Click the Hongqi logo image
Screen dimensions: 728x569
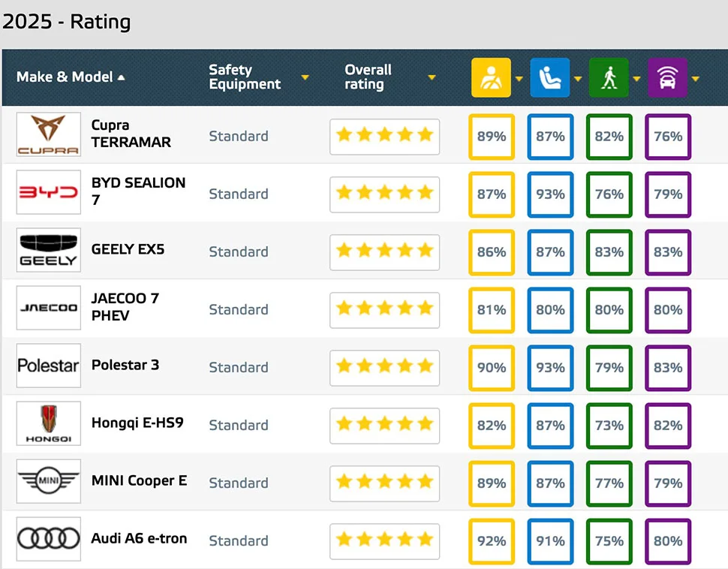click(49, 423)
